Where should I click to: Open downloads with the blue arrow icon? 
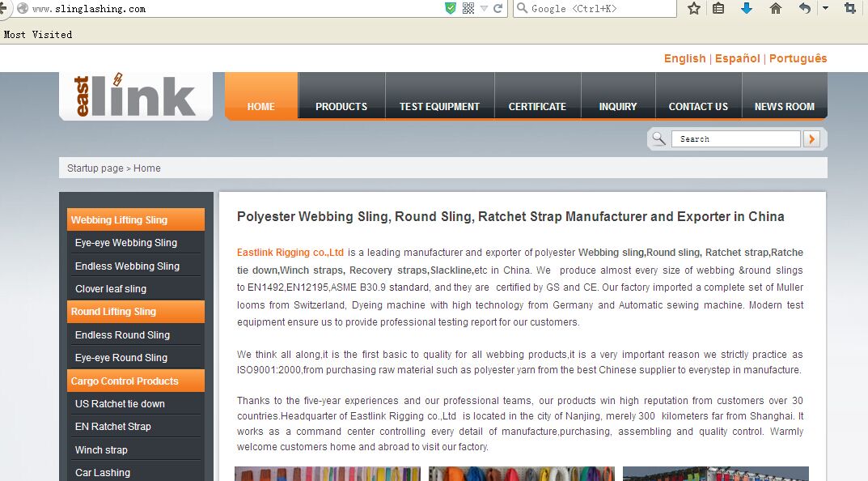click(x=746, y=8)
